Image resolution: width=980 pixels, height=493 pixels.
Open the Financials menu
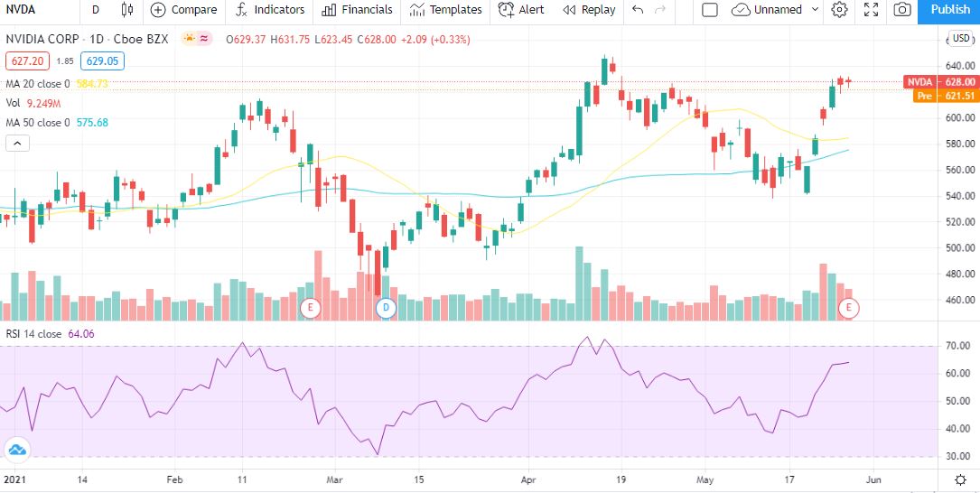click(x=357, y=9)
